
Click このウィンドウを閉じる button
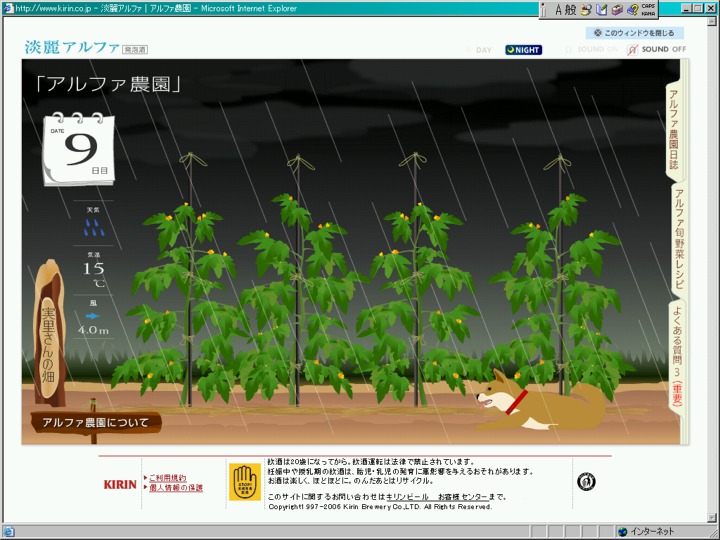pos(635,33)
